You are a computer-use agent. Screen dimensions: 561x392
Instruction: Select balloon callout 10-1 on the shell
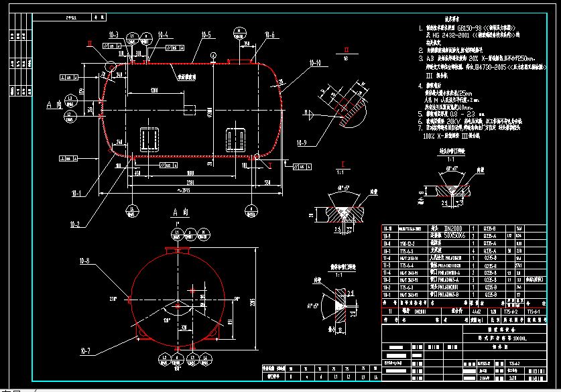click(75, 194)
